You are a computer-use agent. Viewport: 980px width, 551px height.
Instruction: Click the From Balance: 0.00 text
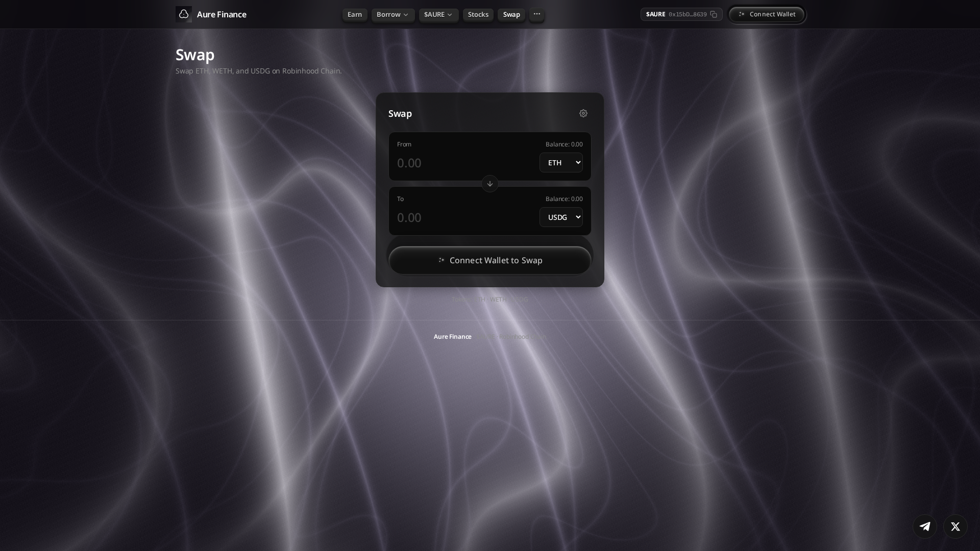564,144
